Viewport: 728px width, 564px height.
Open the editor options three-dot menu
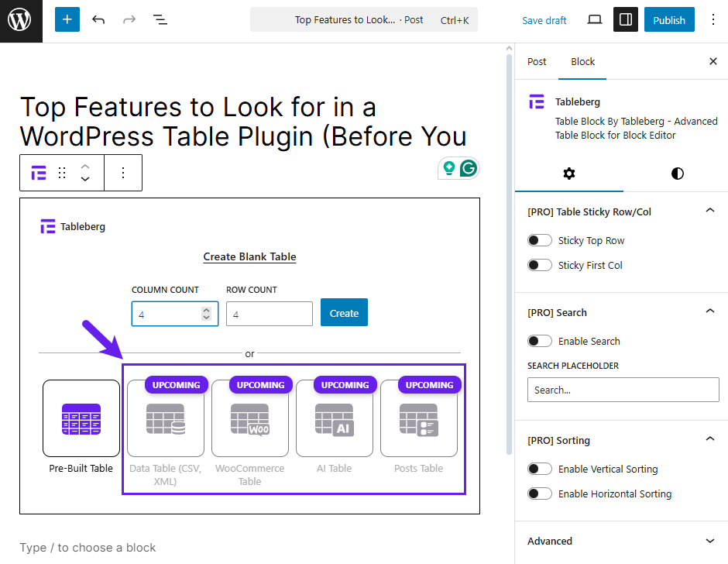coord(713,19)
